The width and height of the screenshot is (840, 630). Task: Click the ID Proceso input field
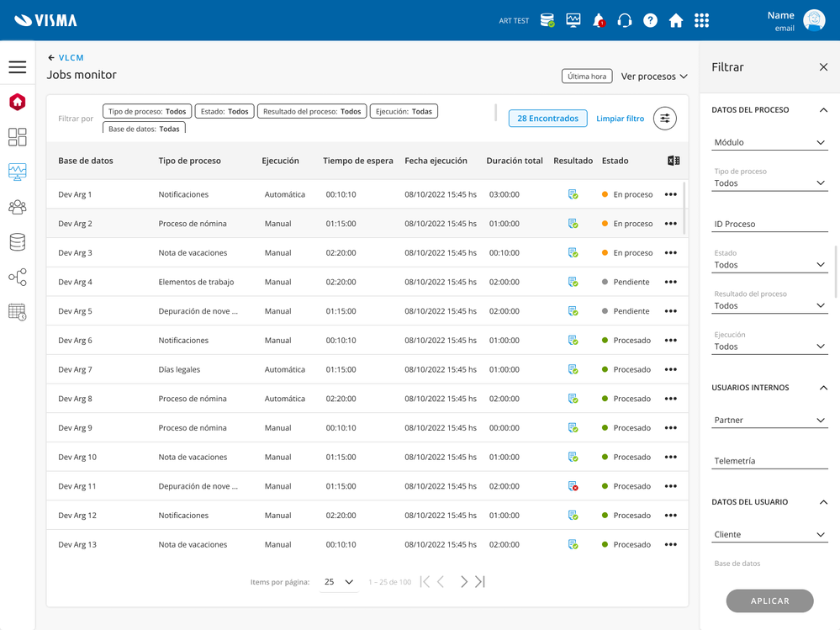tap(769, 224)
